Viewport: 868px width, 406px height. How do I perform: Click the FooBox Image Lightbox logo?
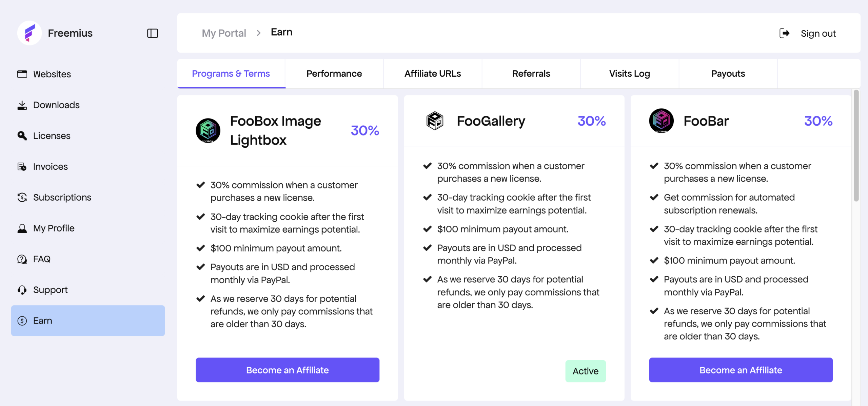[x=208, y=131]
